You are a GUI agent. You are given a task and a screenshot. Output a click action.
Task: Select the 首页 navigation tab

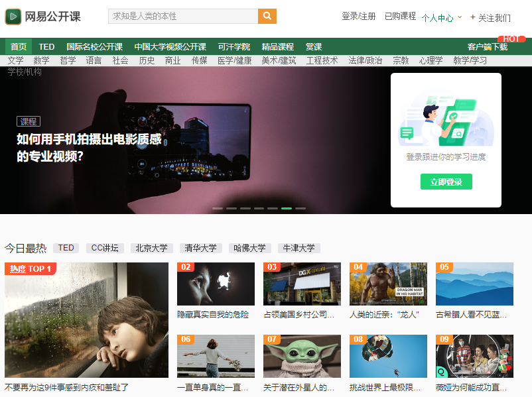[x=19, y=46]
